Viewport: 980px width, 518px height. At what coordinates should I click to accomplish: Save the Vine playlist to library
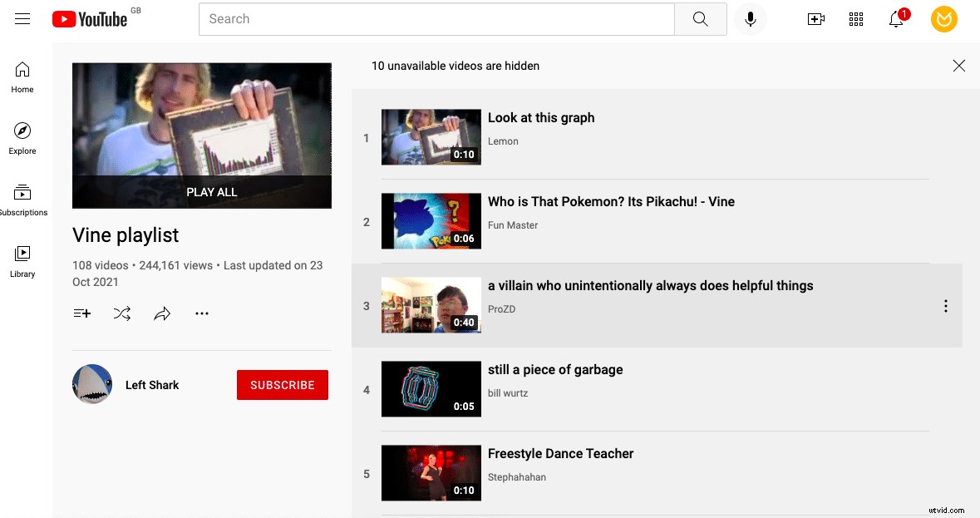pyautogui.click(x=81, y=313)
